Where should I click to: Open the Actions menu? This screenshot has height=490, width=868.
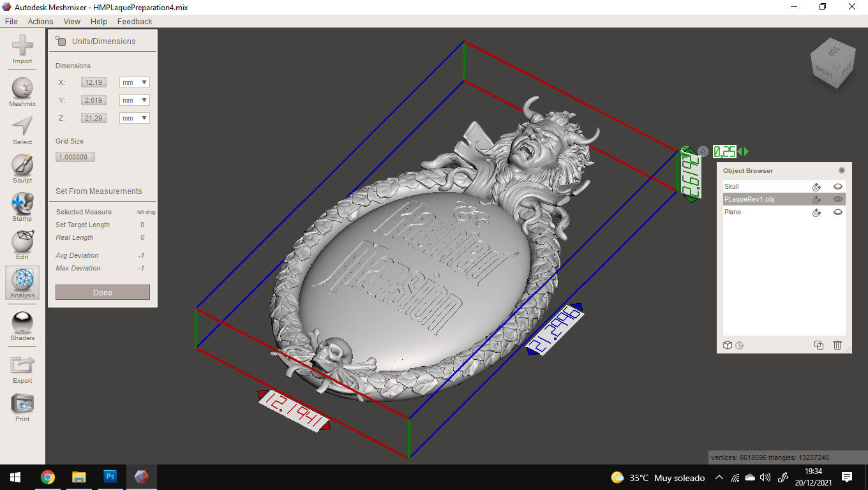click(40, 21)
